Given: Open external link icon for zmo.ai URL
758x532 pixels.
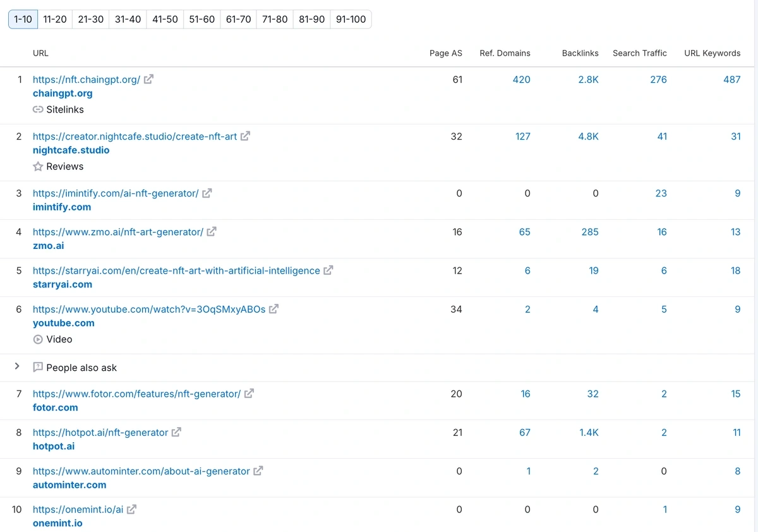Looking at the screenshot, I should click(x=212, y=232).
